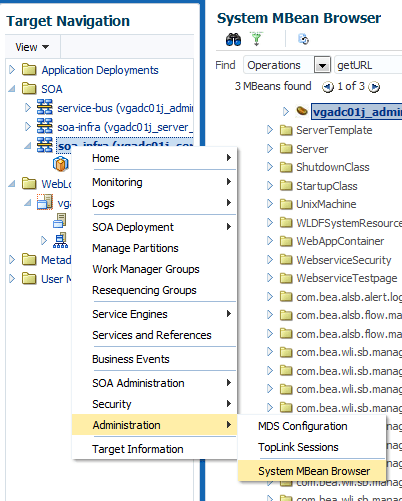
Task: Expand the Application Deployments node
Action: tap(12, 69)
